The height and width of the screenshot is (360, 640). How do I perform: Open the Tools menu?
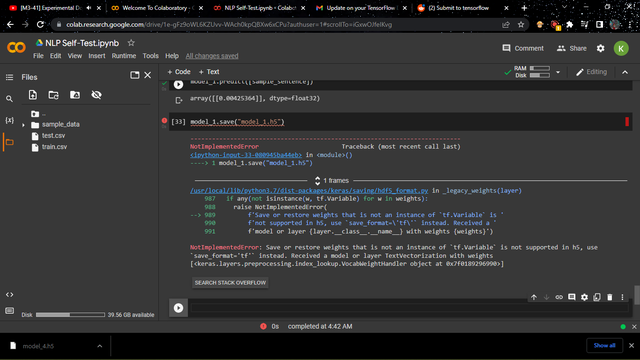(151, 56)
